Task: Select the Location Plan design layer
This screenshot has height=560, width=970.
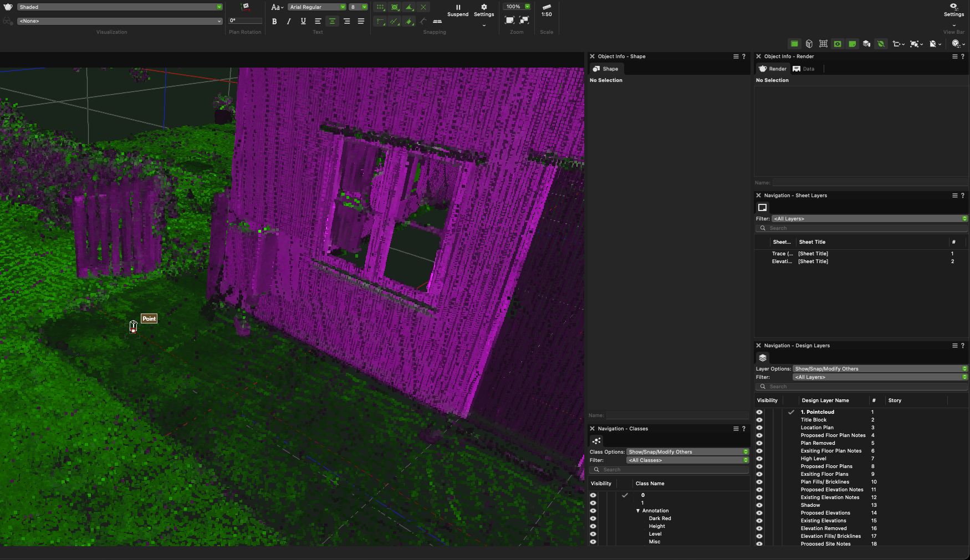Action: coord(817,428)
